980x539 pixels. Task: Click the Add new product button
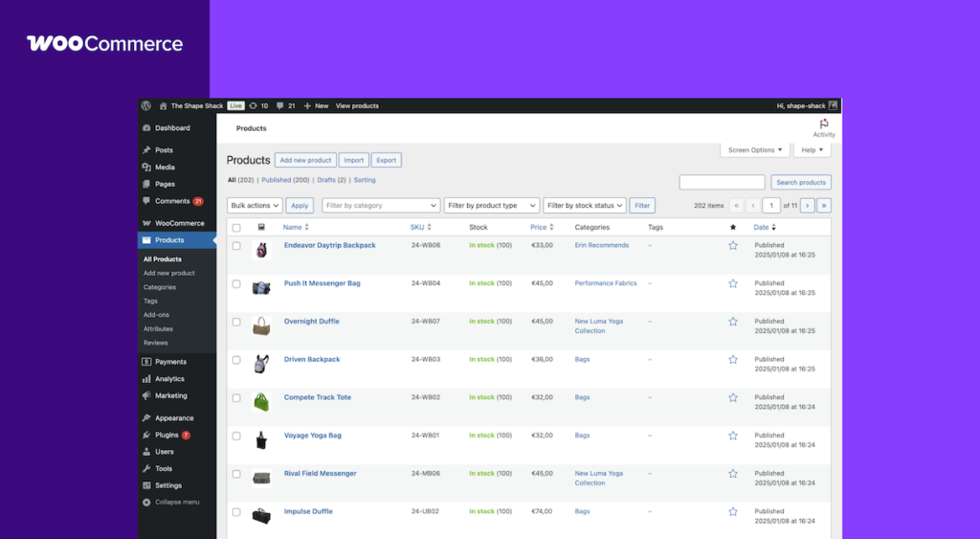305,160
